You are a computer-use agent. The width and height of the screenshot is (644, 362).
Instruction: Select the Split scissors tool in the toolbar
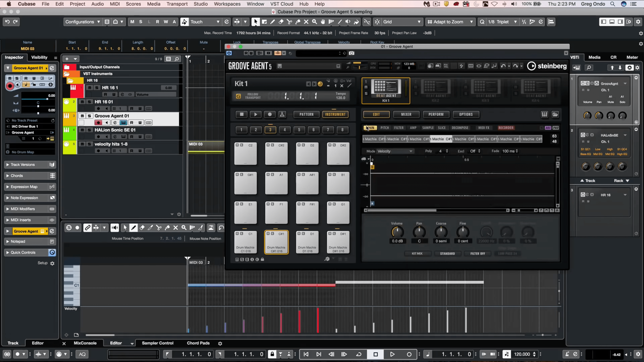click(x=289, y=22)
